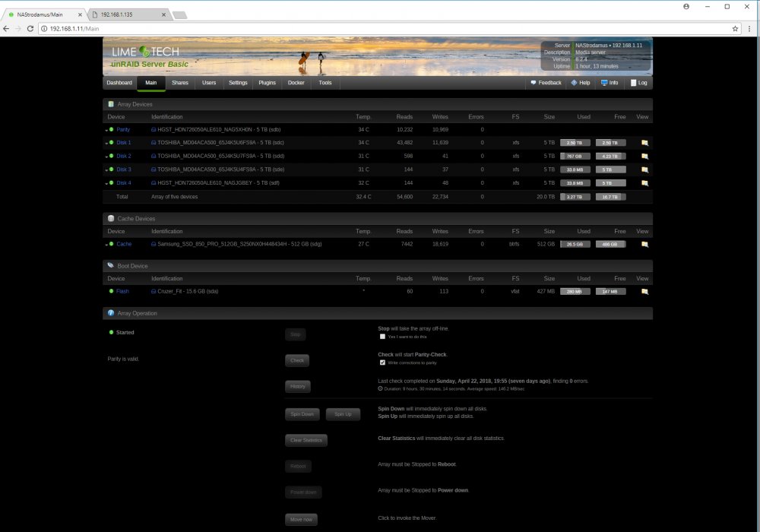Image resolution: width=760 pixels, height=532 pixels.
Task: Open the Disk 1 device link
Action: coord(124,142)
